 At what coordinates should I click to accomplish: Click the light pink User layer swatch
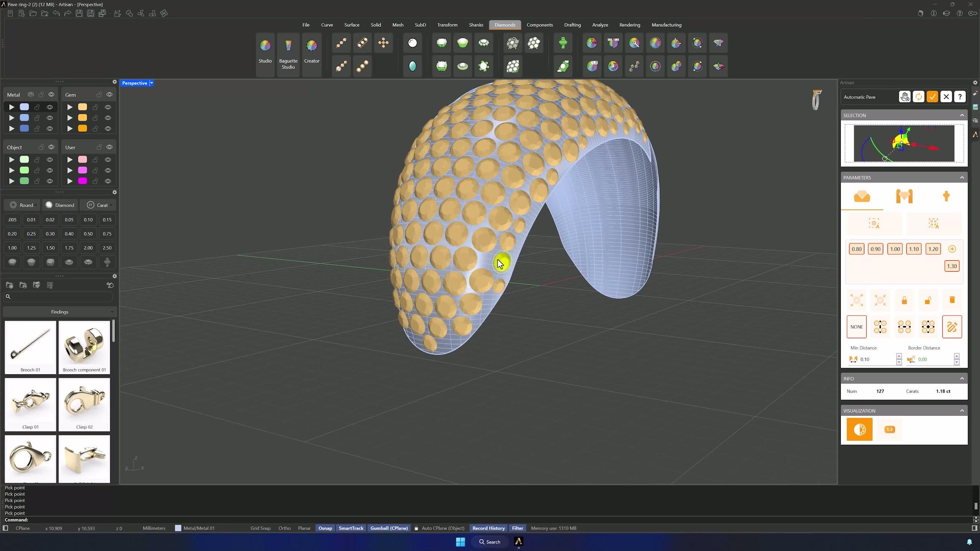[x=82, y=159]
